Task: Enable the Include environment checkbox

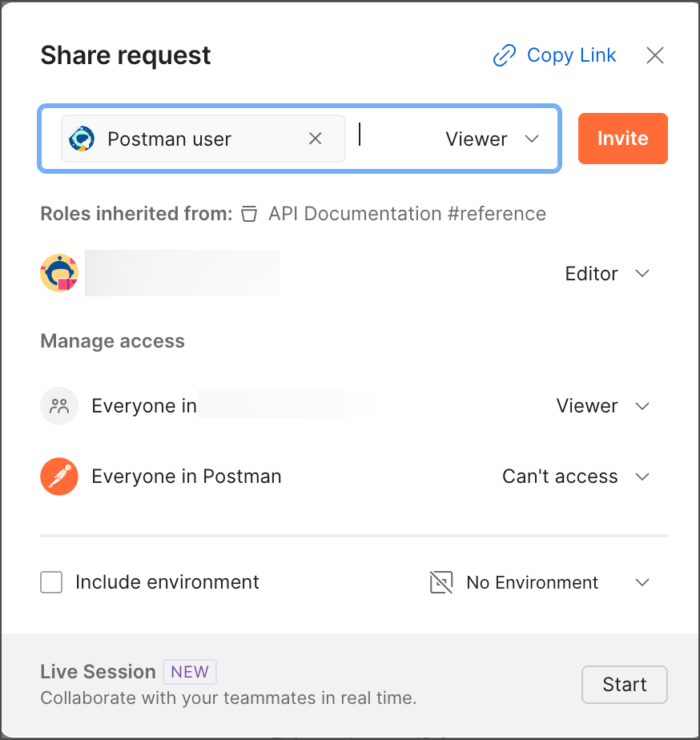Action: [x=51, y=582]
